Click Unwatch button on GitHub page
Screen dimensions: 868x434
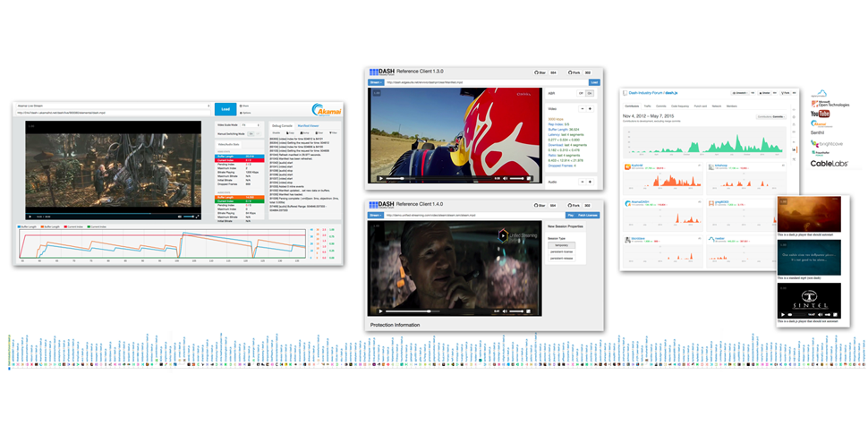(x=741, y=93)
